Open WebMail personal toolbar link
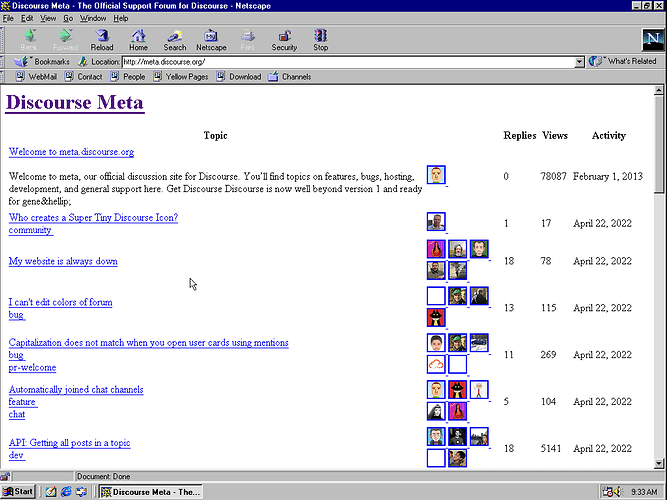The width and height of the screenshot is (667, 500). click(36, 77)
